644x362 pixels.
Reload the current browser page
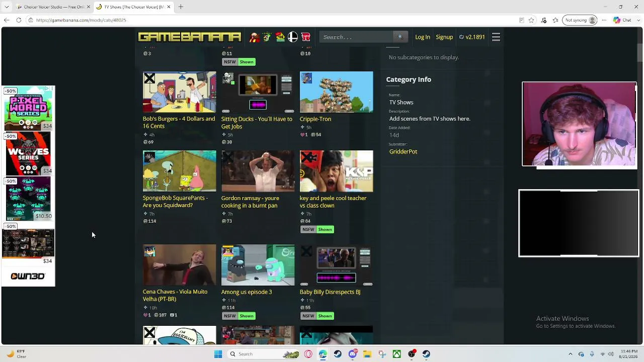(19, 20)
